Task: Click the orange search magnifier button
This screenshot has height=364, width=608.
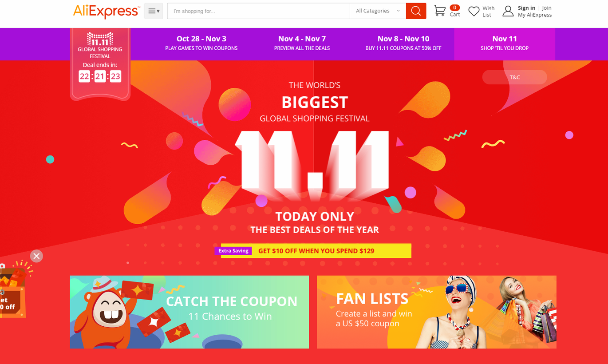Action: coord(416,11)
